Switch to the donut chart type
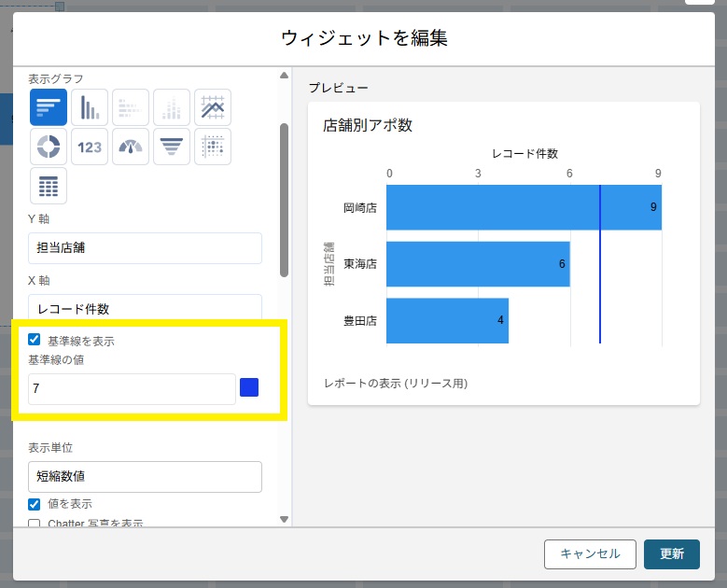 coord(49,147)
